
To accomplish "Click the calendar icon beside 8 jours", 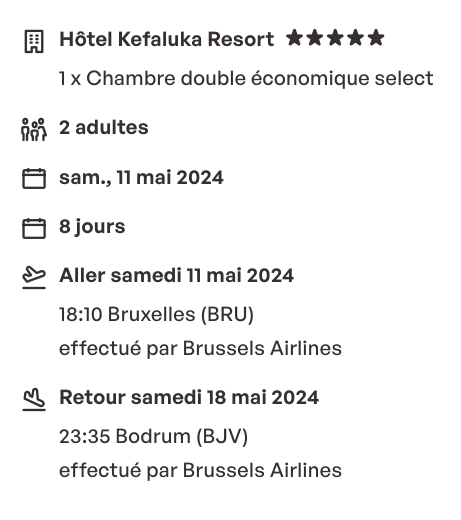I will 34,228.
